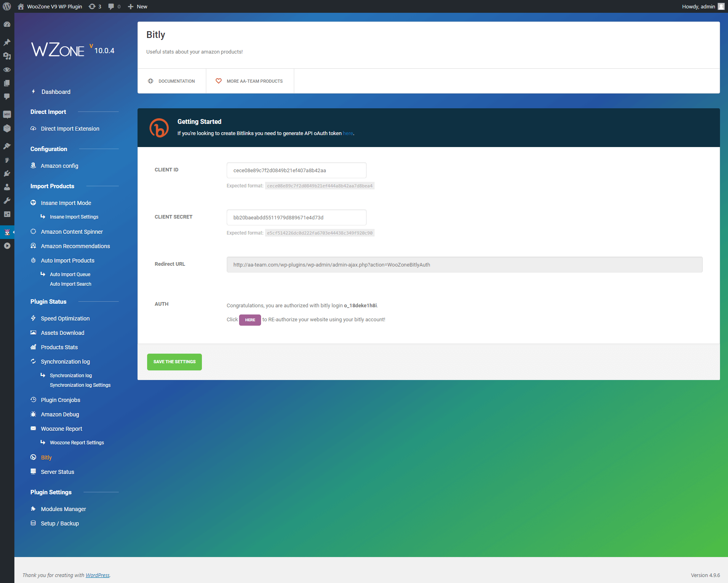This screenshot has width=728, height=583.
Task: Open Auto Import Queue
Action: tap(70, 275)
